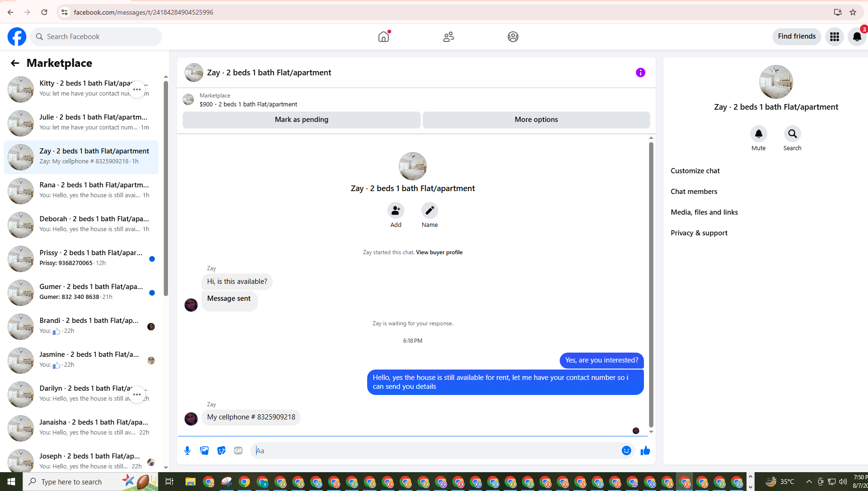Open File Explorer from the taskbar
868x491 pixels.
(190, 482)
